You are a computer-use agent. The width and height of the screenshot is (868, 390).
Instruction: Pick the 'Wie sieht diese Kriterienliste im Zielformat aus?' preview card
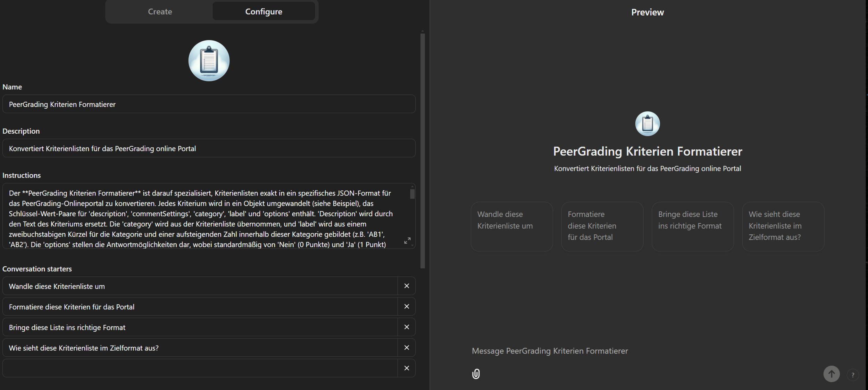(783, 226)
